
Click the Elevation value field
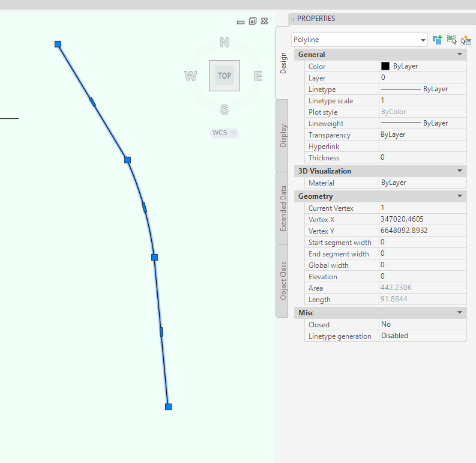coord(423,276)
